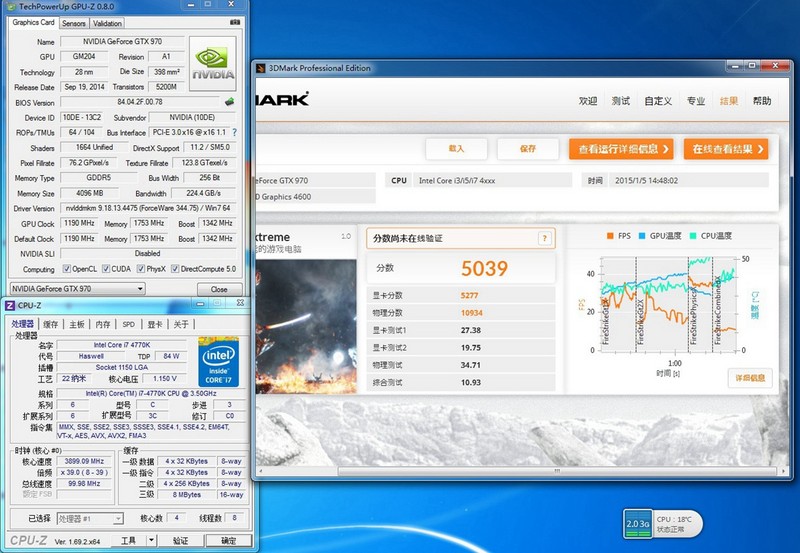
Task: Open the 专业 menu in 3DMark
Action: (x=696, y=101)
